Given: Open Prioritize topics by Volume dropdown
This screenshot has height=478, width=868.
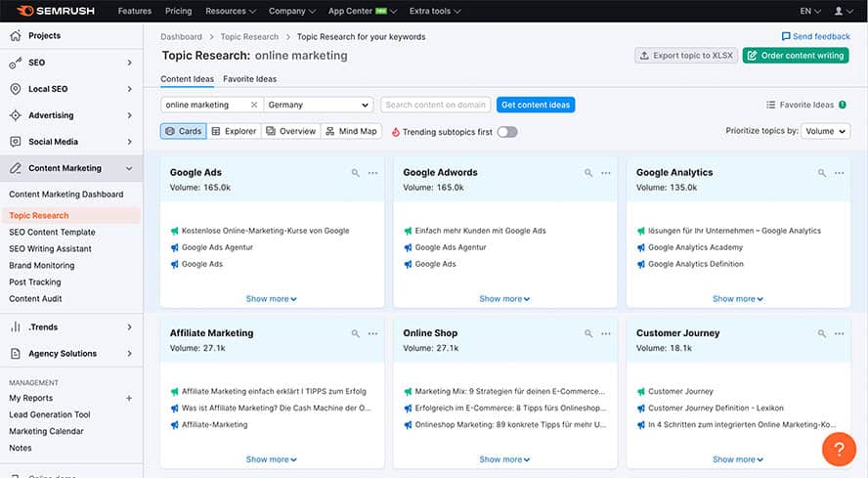Looking at the screenshot, I should click(x=825, y=131).
